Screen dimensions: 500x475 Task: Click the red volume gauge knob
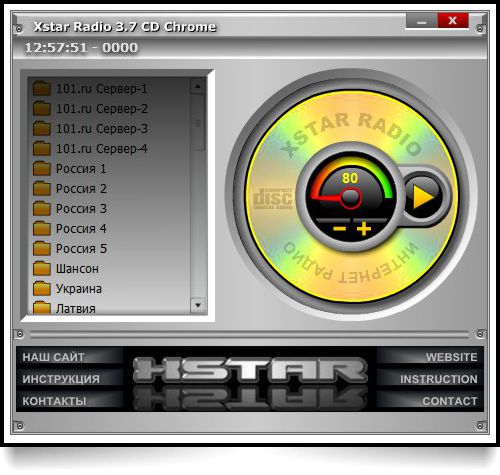(x=351, y=198)
